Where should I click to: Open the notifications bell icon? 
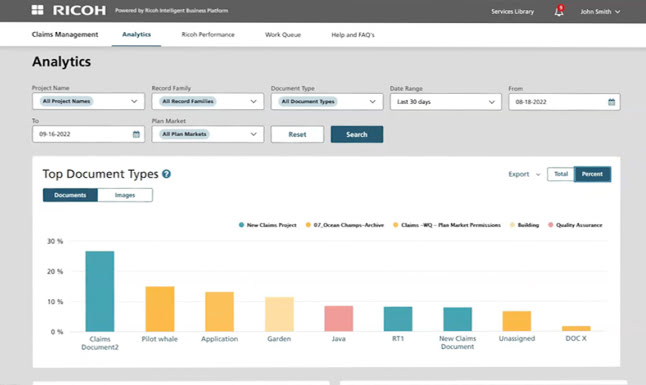click(559, 11)
